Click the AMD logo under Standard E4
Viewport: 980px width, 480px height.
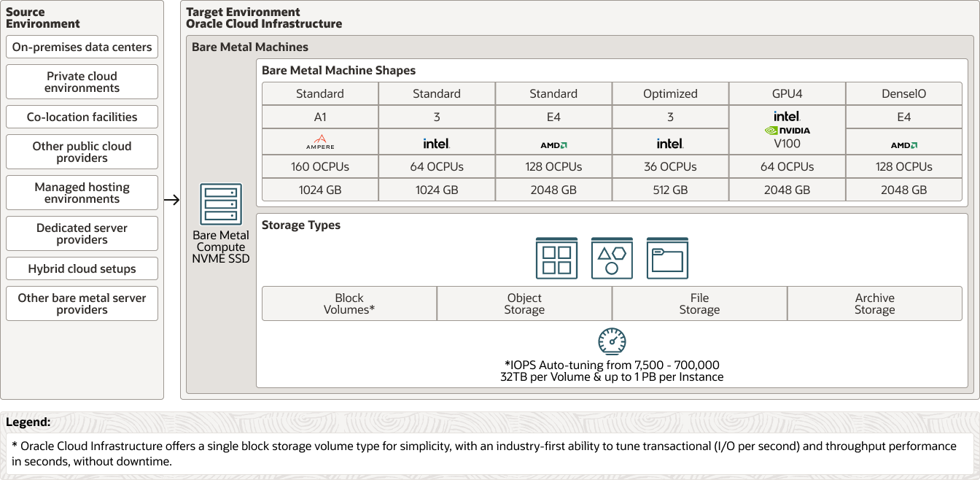553,145
